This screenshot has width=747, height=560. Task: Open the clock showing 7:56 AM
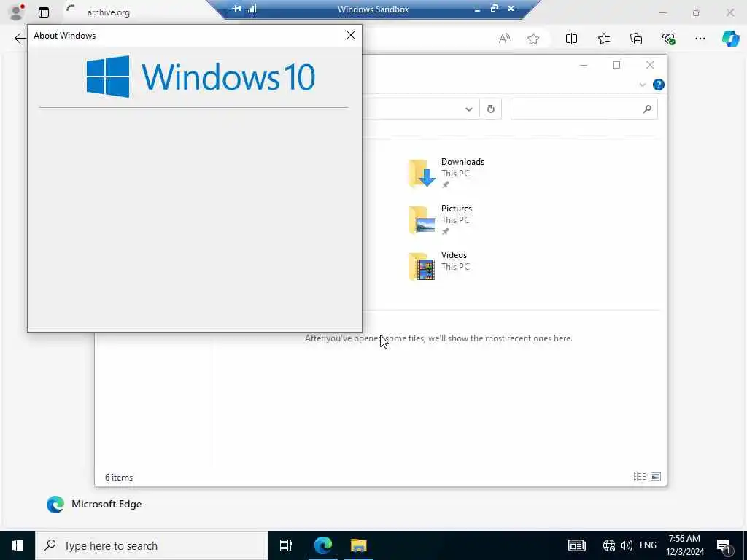684,545
